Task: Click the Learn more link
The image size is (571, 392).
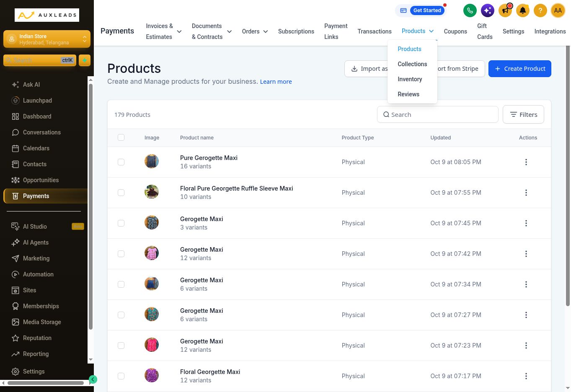Action: (x=276, y=82)
